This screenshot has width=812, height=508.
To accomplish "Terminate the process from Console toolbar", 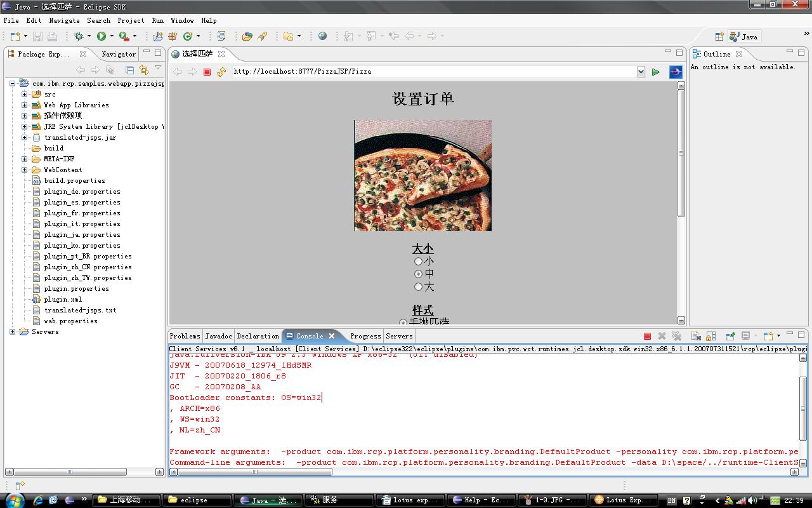I will [647, 336].
